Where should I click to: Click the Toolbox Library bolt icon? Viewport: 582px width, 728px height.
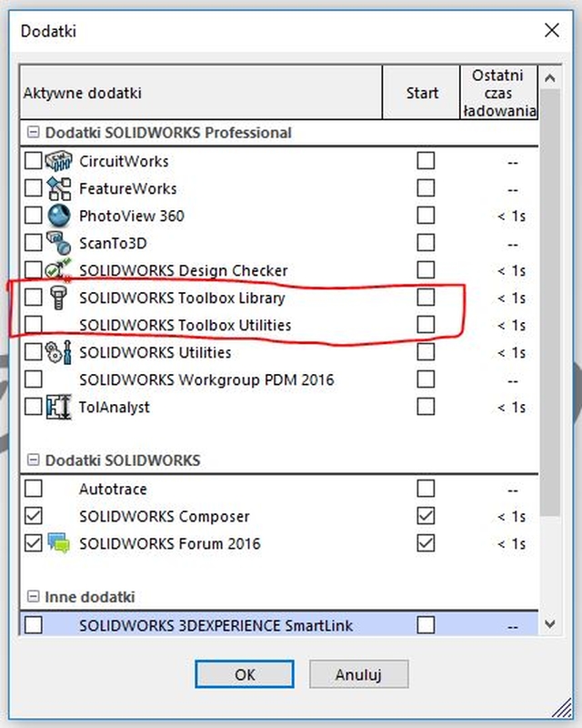tap(58, 298)
